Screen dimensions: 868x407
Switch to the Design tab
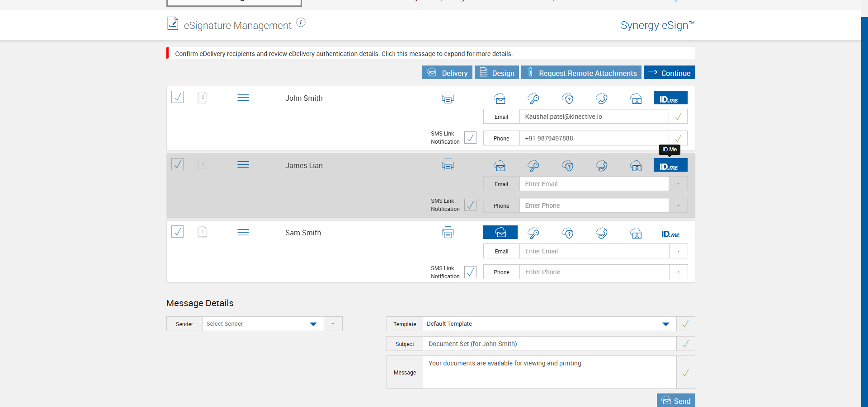coord(496,73)
